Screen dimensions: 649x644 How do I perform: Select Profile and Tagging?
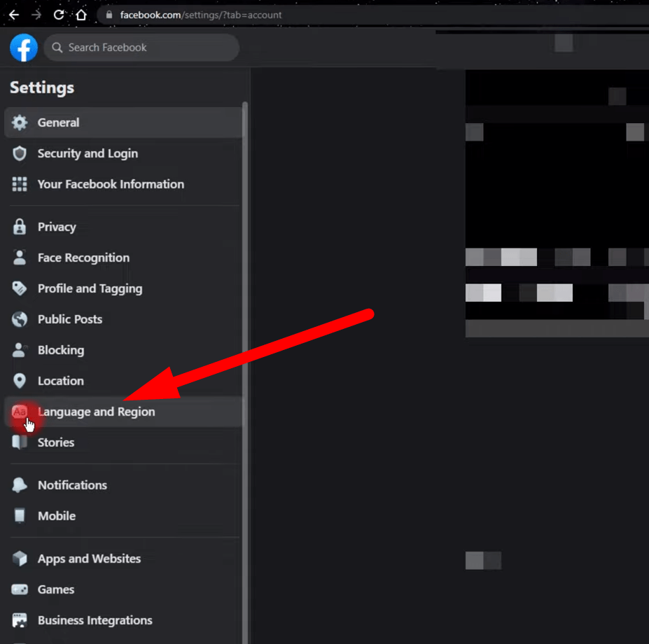point(123,288)
